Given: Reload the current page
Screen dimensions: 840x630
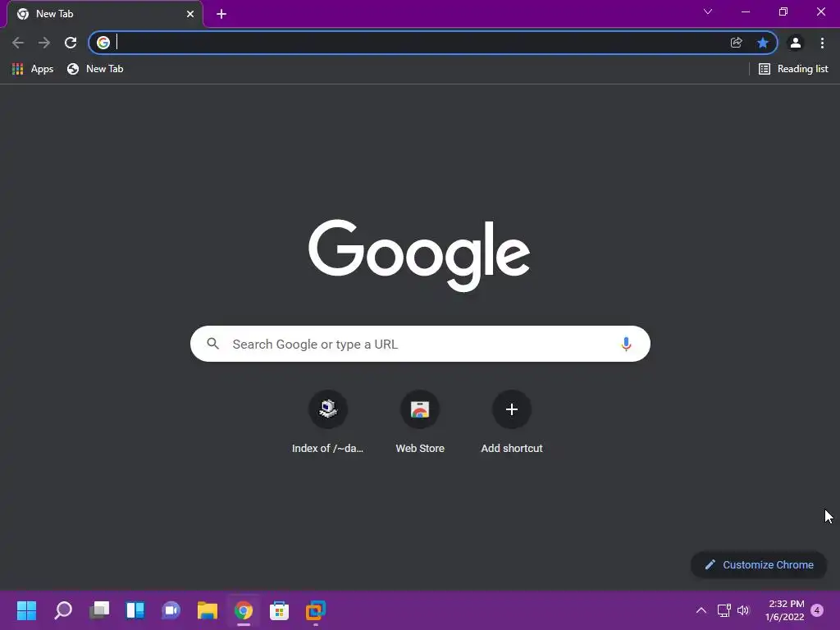Looking at the screenshot, I should (x=71, y=43).
